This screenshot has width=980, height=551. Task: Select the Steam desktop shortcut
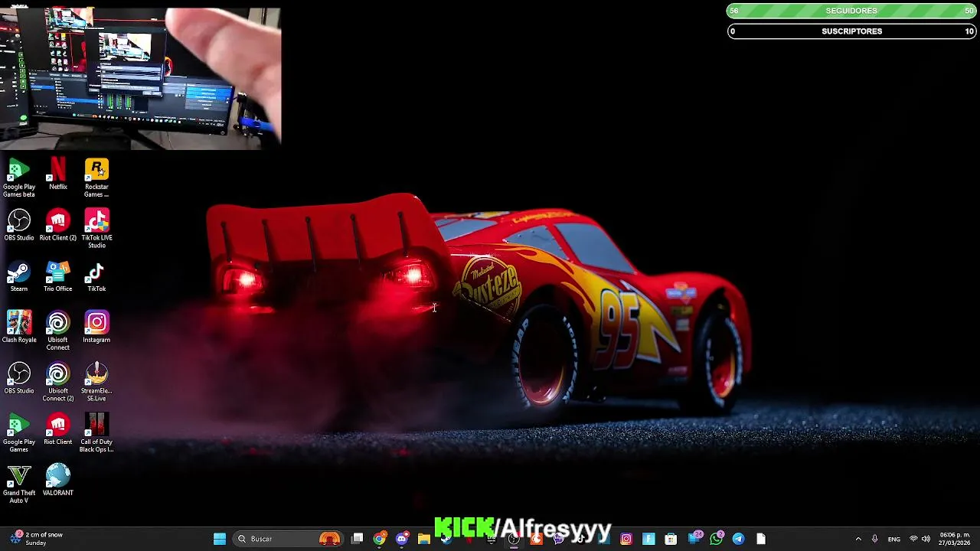pos(19,276)
